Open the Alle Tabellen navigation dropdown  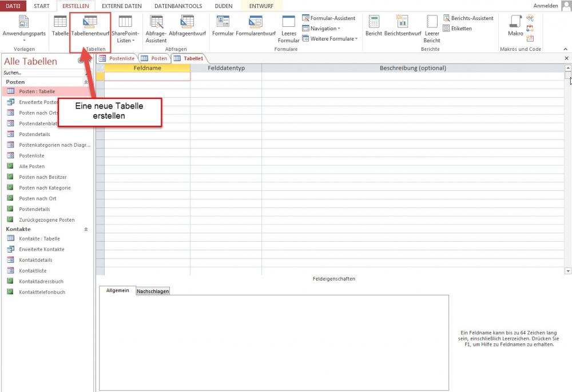tap(81, 61)
